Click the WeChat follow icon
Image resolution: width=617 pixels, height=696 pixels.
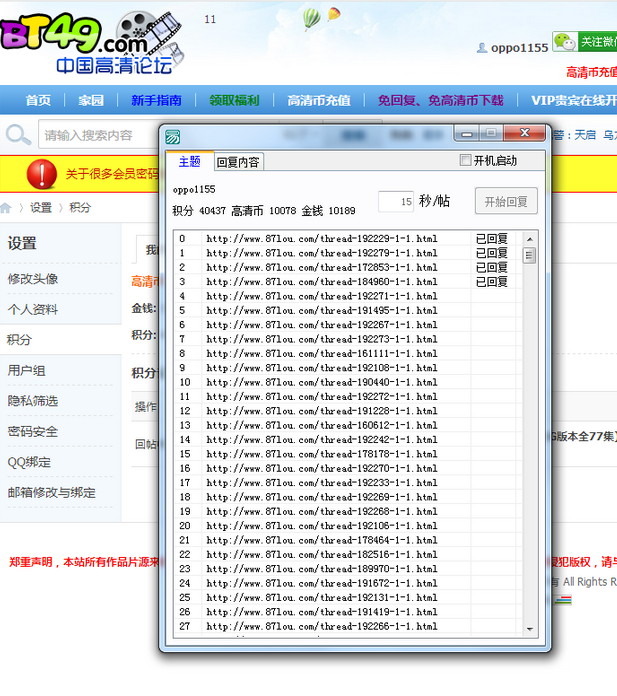click(565, 42)
